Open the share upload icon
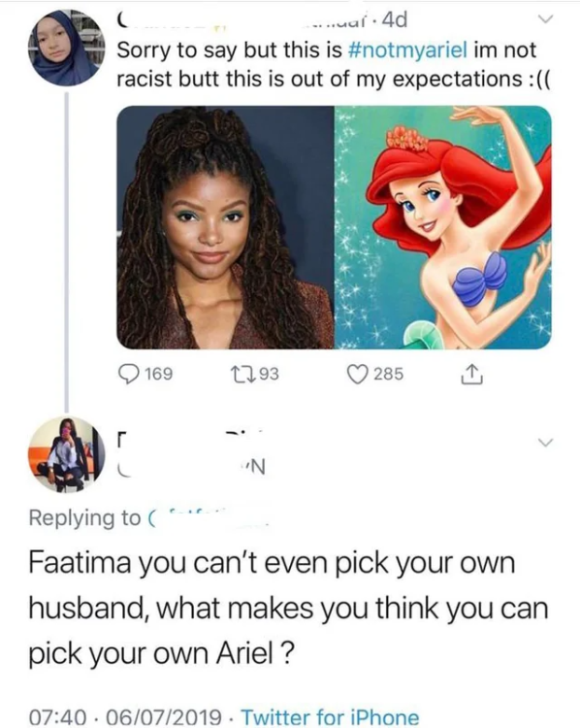Viewport: 580px width, 728px height. [x=471, y=375]
